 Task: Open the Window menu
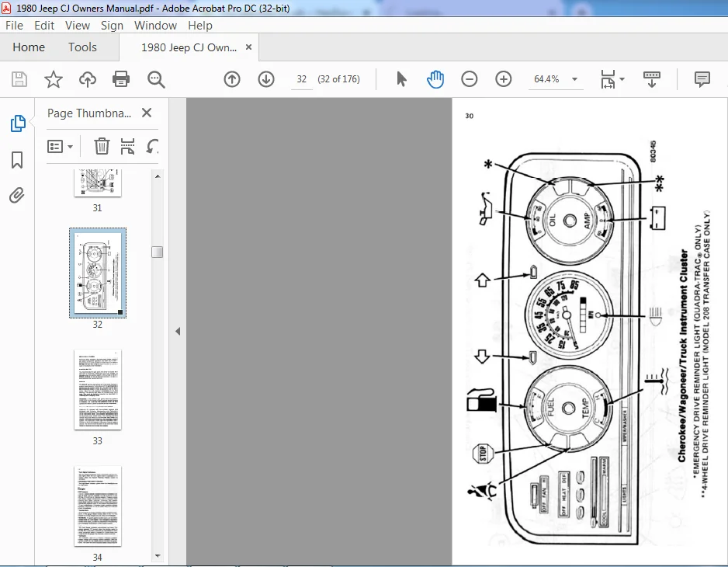coord(155,26)
